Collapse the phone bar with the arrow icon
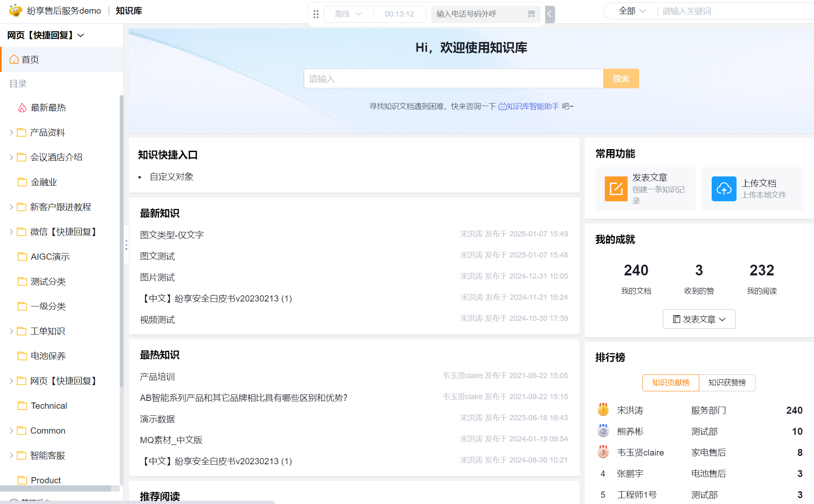814x504 pixels. [x=550, y=14]
